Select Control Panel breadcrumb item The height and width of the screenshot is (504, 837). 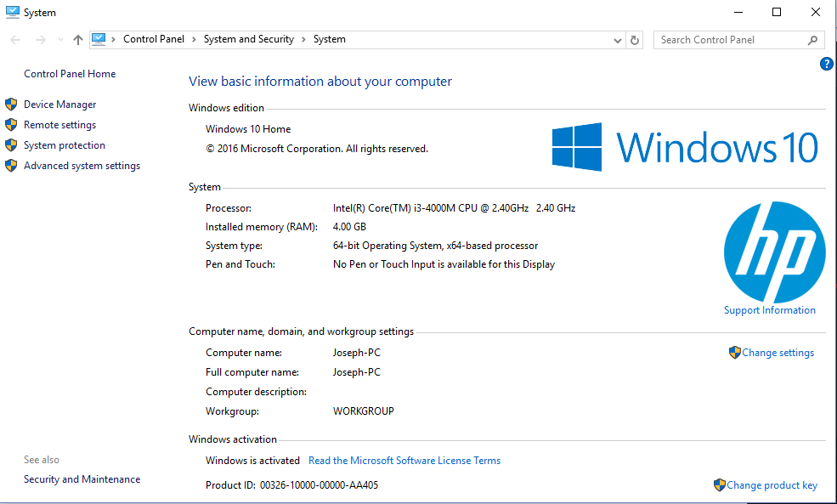(x=153, y=39)
